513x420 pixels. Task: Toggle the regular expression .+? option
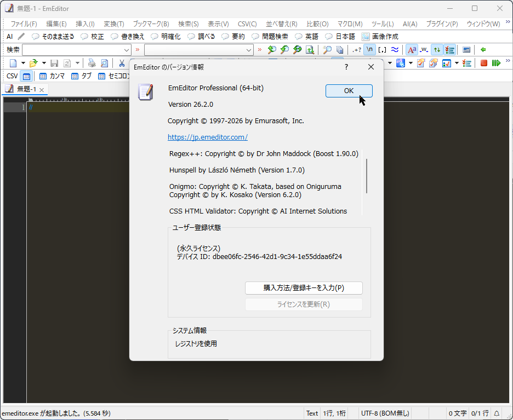point(357,50)
